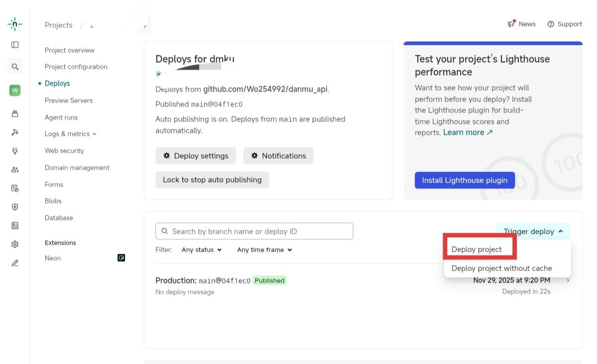Click the Notifications button
The image size is (597, 364).
tap(278, 156)
